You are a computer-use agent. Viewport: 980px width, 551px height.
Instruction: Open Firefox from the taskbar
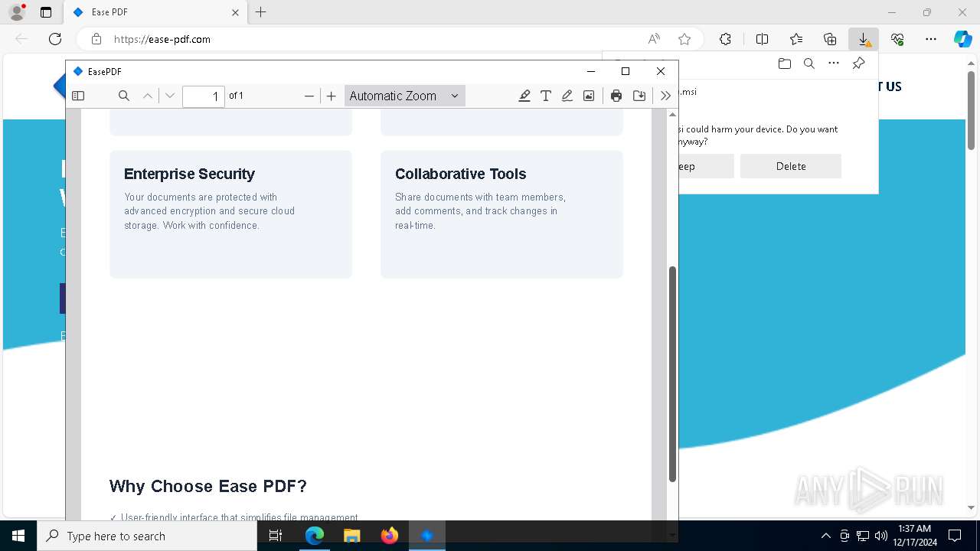tap(390, 536)
